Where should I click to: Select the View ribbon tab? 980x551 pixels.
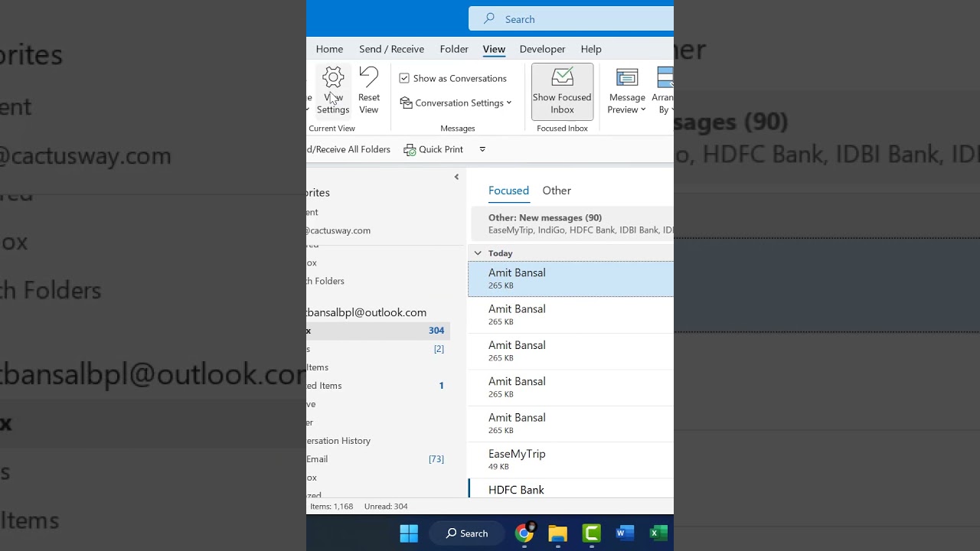point(494,49)
